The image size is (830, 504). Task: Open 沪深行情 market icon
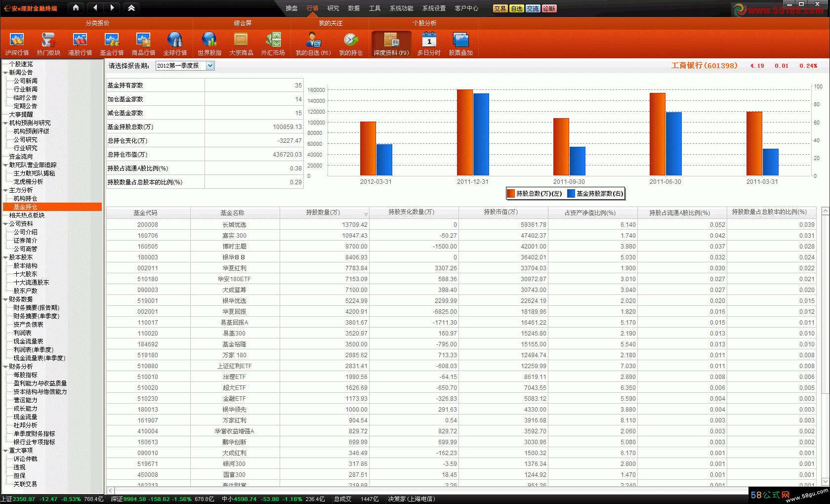[17, 43]
